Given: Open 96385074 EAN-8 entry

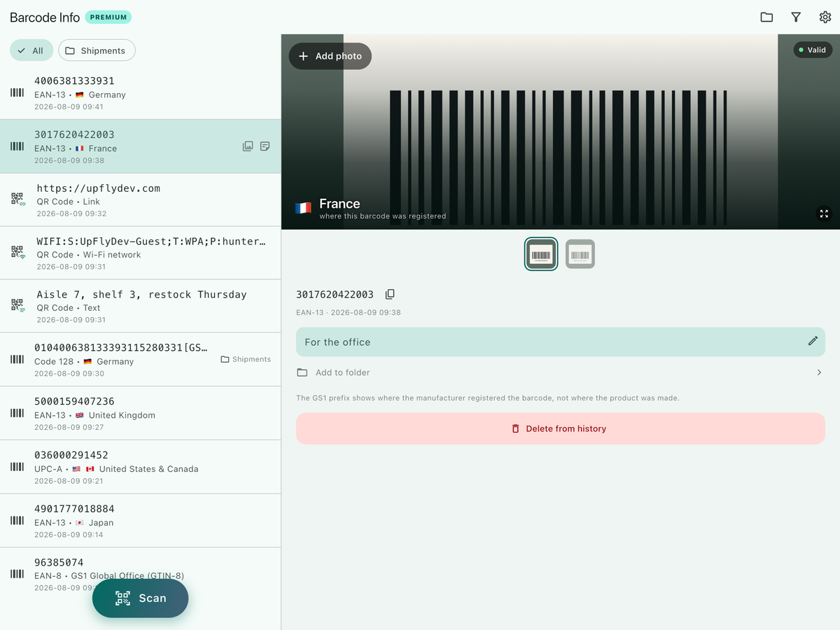Looking at the screenshot, I should tap(140, 574).
